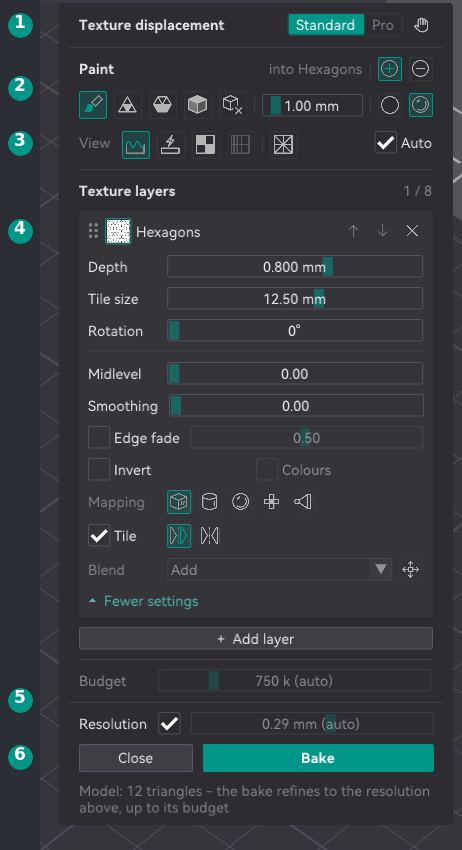
Task: Click the brush size 1.00 mm field
Action: click(x=312, y=105)
